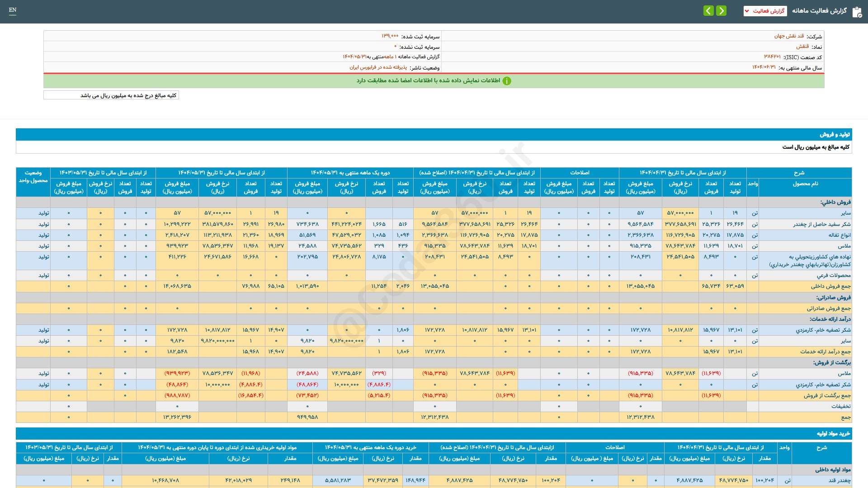Click the درآمد ارائه خدمات: group row
The width and height of the screenshot is (868, 488).
tap(434, 319)
